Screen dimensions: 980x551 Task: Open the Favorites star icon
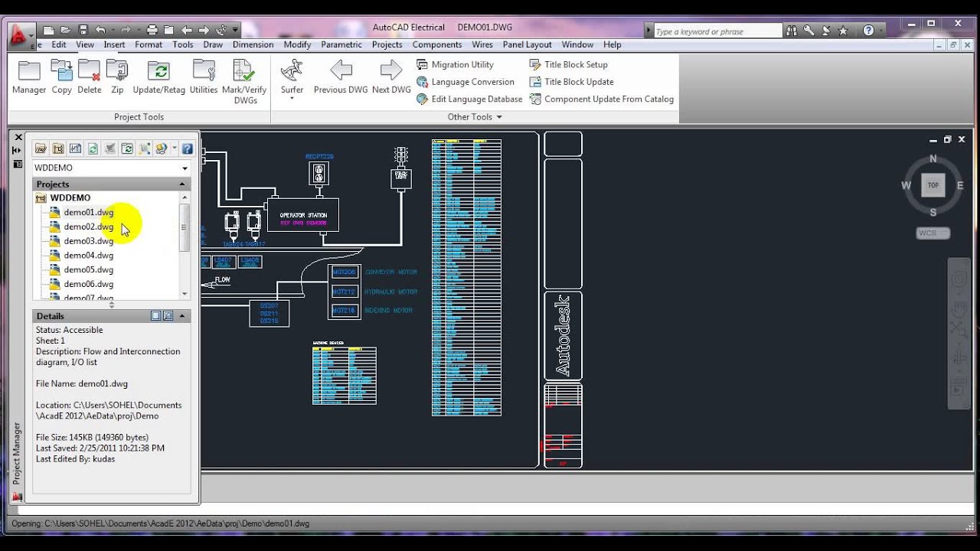tap(843, 31)
